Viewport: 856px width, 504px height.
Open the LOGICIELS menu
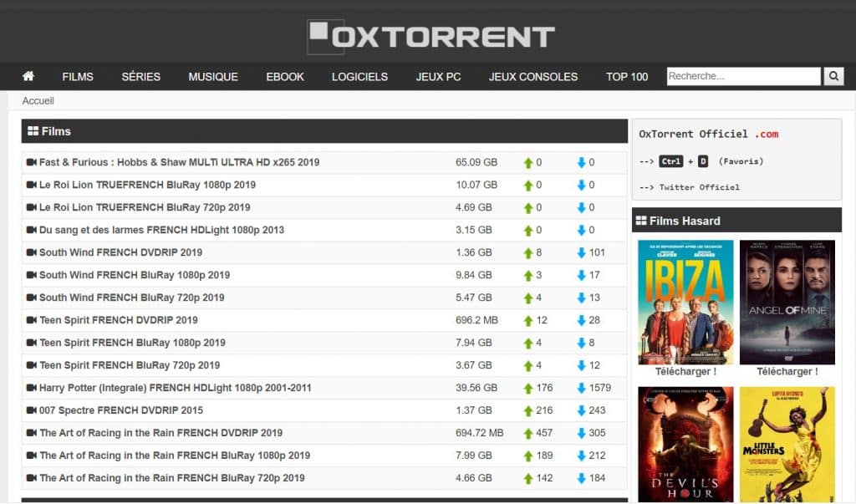[x=359, y=77]
